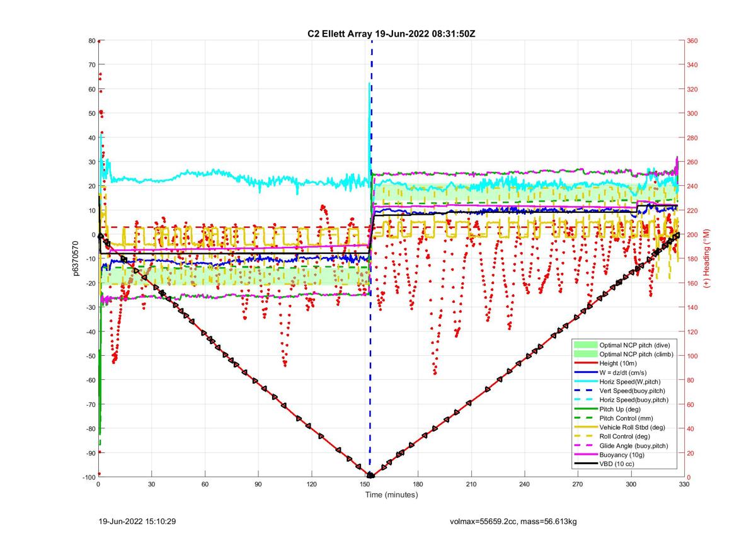Select the heading axis tick label "200"
This screenshot has width=756, height=536.
click(694, 235)
